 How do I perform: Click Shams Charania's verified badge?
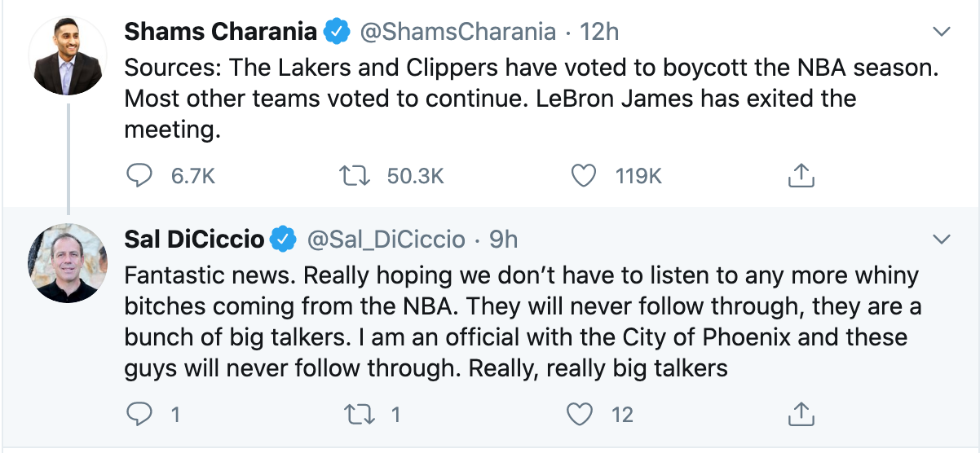tap(336, 33)
